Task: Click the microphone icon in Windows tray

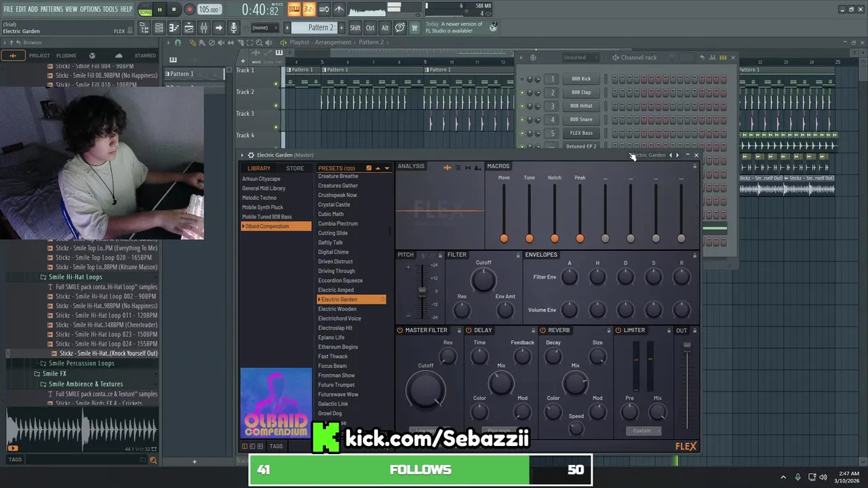Action: (x=797, y=477)
